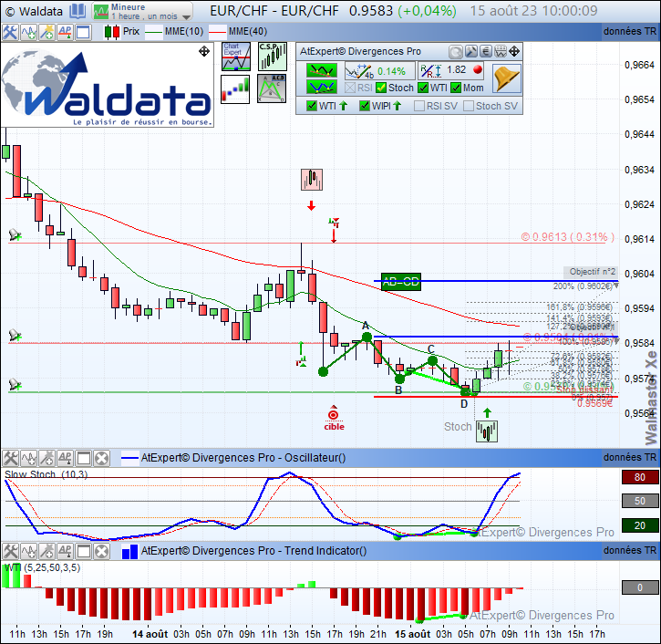Select the MME(10) green line legend
The image size is (661, 644).
click(174, 32)
